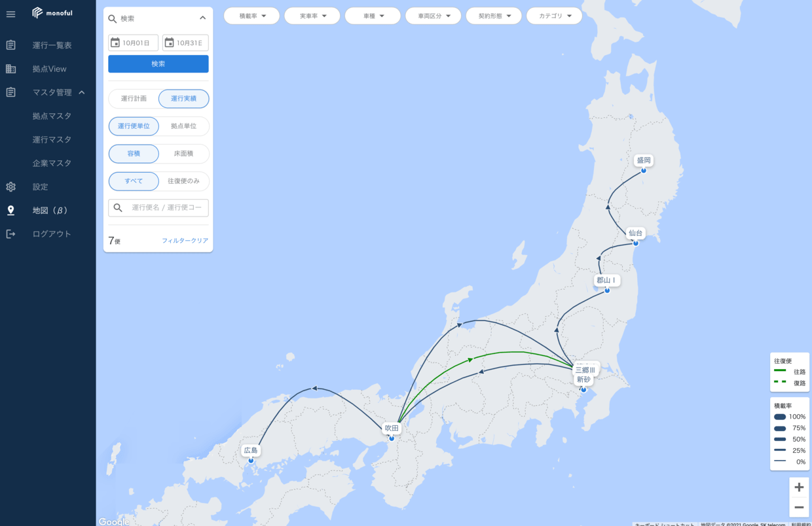Click the フィルタークリア link
This screenshot has width=812, height=526.
(185, 241)
